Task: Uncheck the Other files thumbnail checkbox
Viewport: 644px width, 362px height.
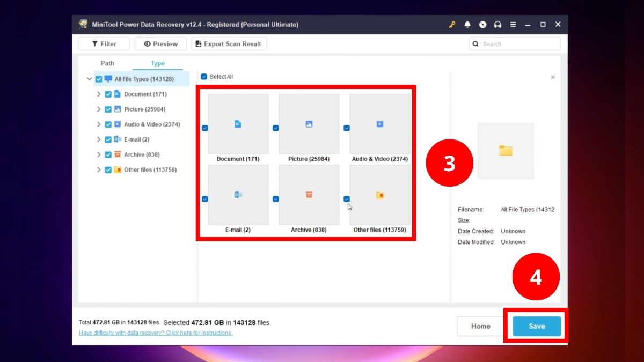Action: coord(346,198)
